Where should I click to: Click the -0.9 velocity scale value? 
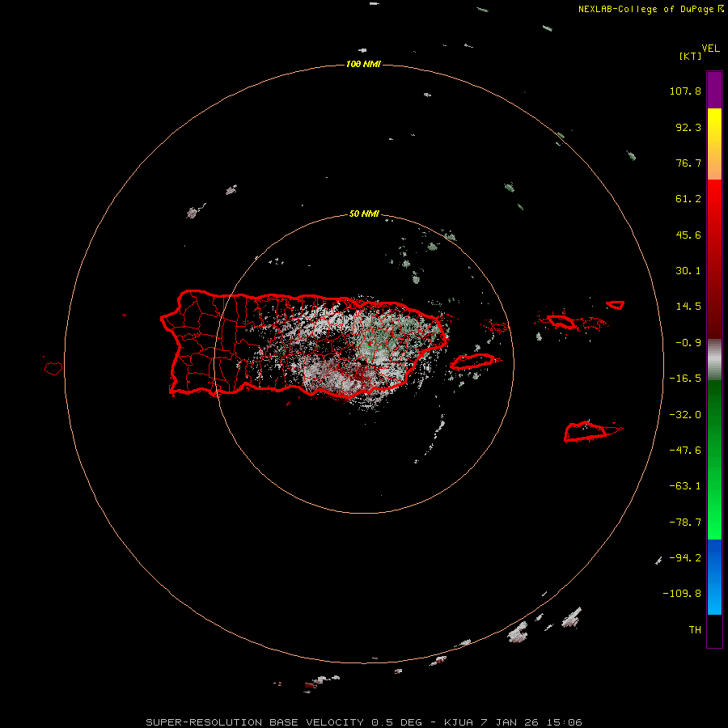688,343
